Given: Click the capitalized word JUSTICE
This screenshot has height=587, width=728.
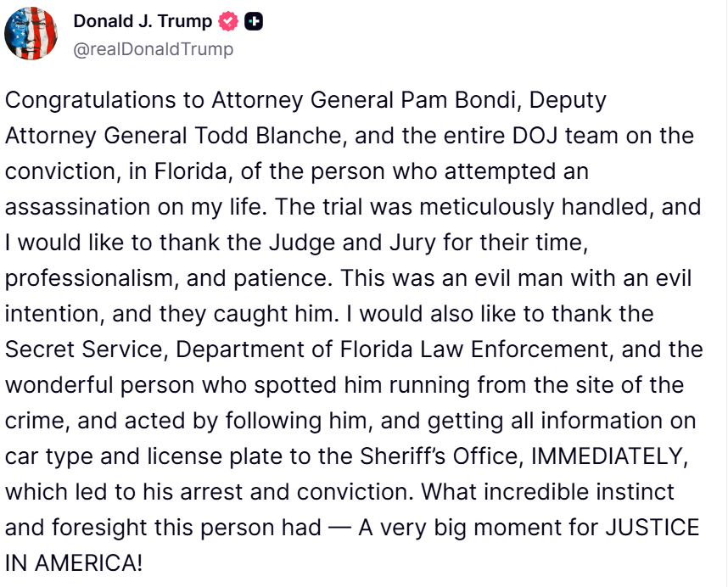Looking at the screenshot, I should 652,528.
